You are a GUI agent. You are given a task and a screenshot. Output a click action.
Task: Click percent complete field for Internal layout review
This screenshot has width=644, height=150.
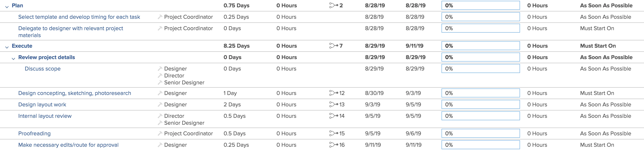[x=481, y=116]
